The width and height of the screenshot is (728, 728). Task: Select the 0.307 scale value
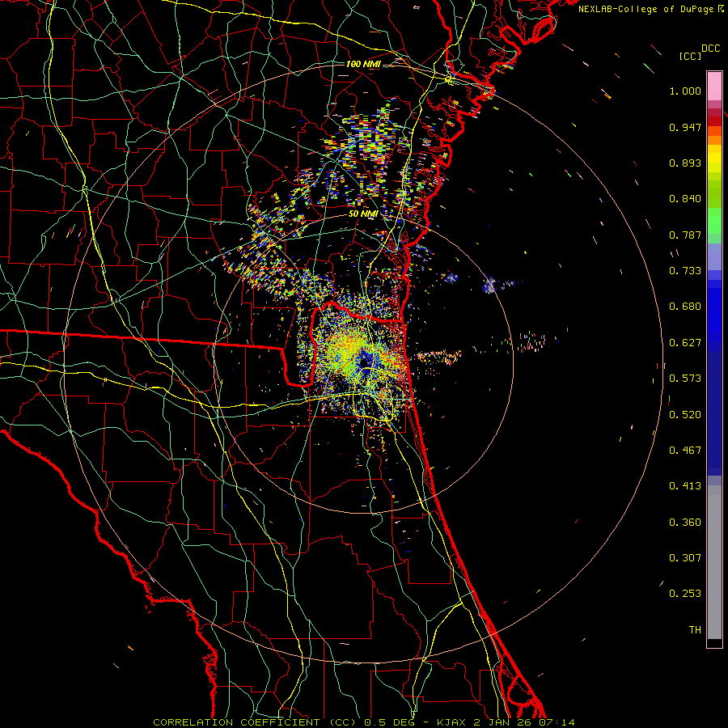pyautogui.click(x=685, y=558)
